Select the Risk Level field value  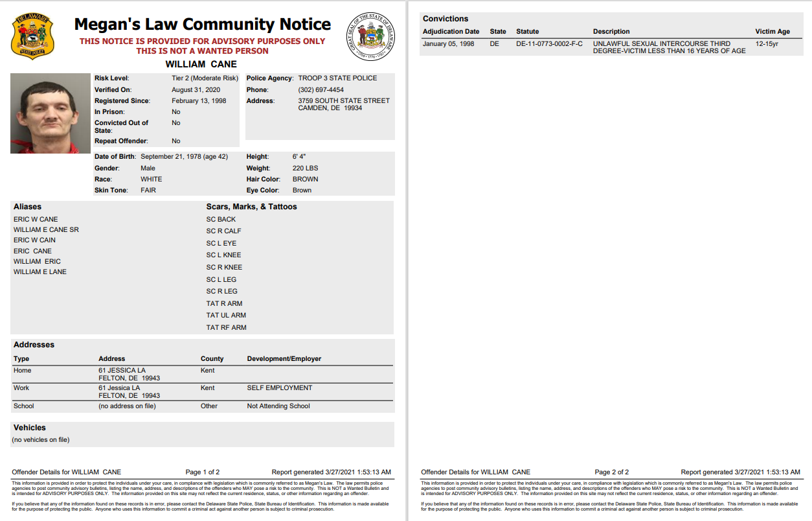205,78
